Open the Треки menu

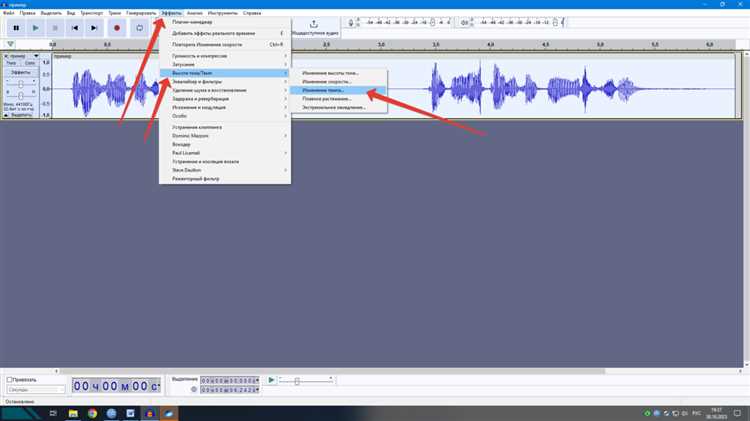(115, 13)
